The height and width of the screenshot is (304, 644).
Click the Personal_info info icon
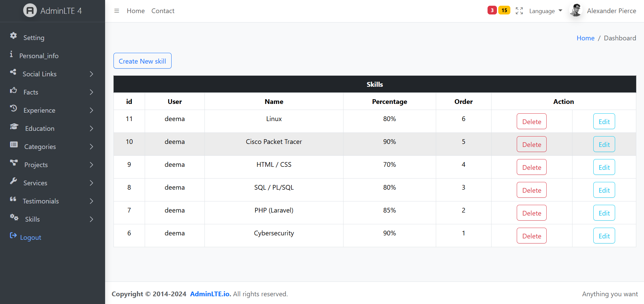click(x=11, y=54)
